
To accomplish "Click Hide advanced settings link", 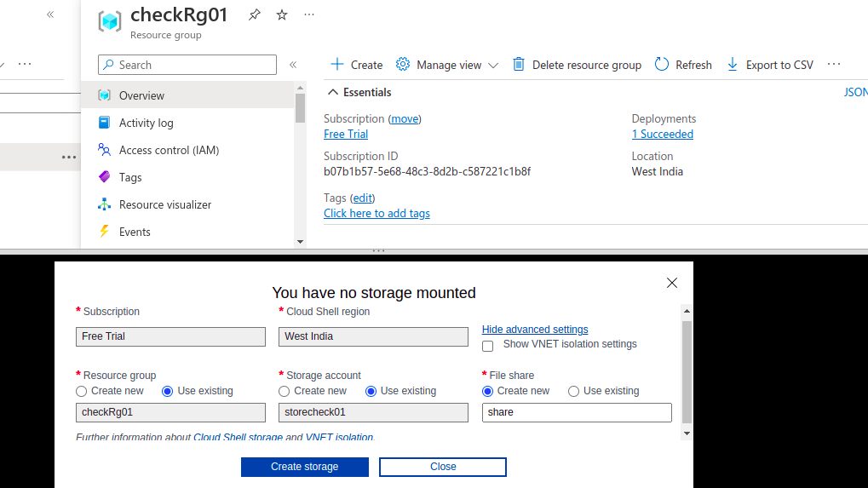I will (535, 330).
